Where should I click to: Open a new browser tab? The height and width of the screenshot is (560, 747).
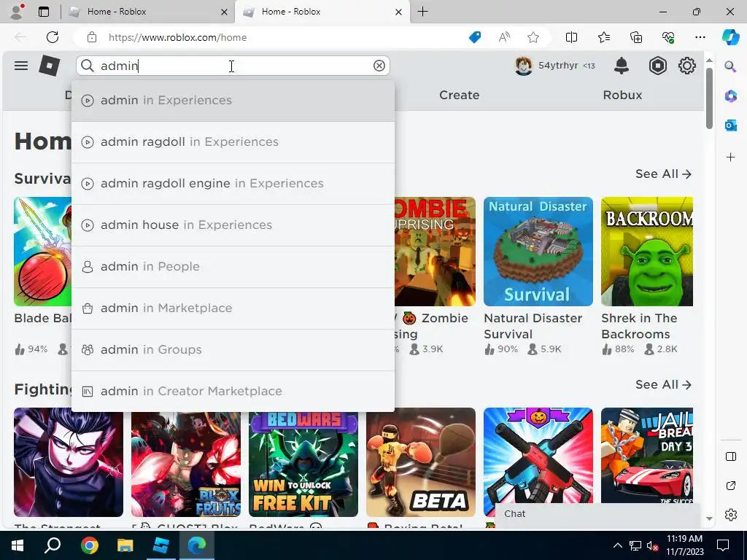pos(422,12)
